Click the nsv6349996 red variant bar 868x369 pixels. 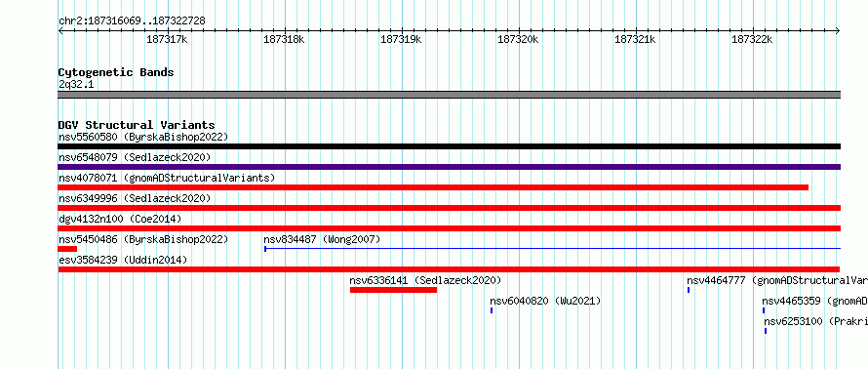(x=449, y=208)
